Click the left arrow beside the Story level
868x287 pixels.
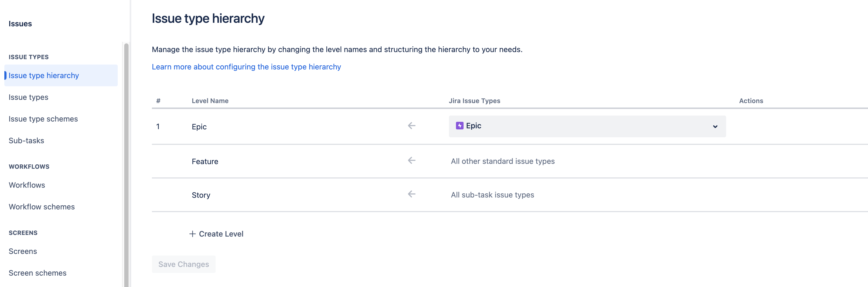click(x=411, y=194)
